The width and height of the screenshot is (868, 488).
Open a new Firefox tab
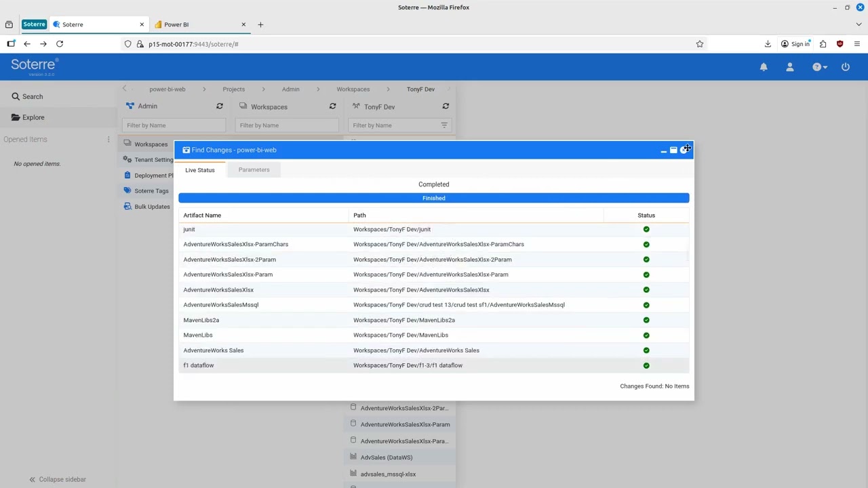point(260,24)
